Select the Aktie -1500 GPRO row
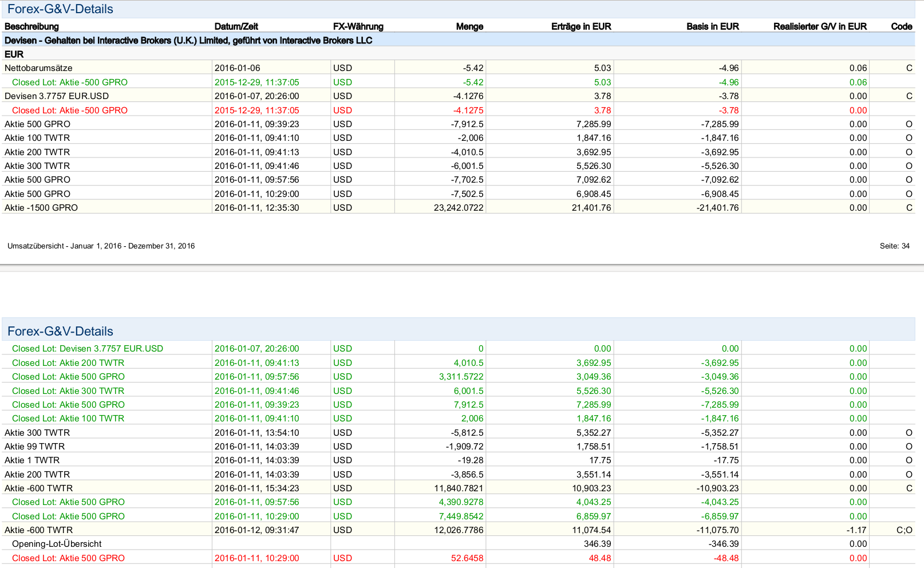 [41, 208]
